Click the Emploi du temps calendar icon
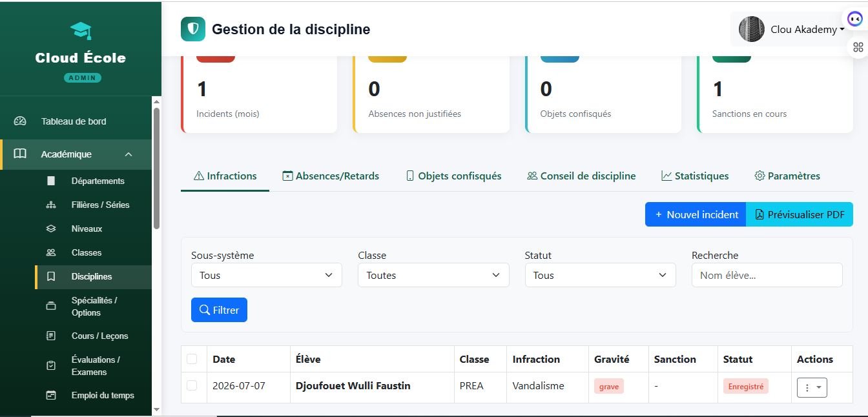This screenshot has width=868, height=417. point(51,395)
